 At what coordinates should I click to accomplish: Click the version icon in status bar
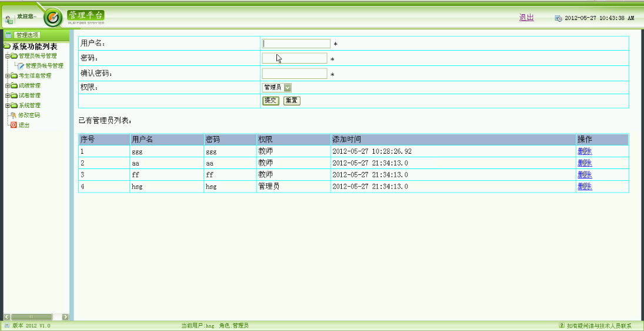click(6, 326)
